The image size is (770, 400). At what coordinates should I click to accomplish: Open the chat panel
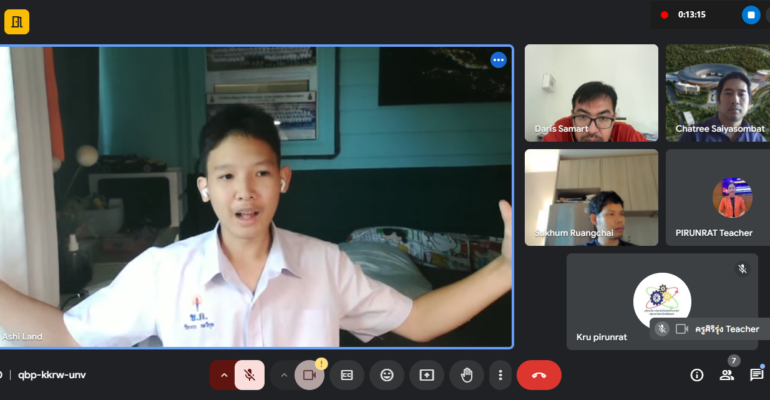pyautogui.click(x=757, y=375)
